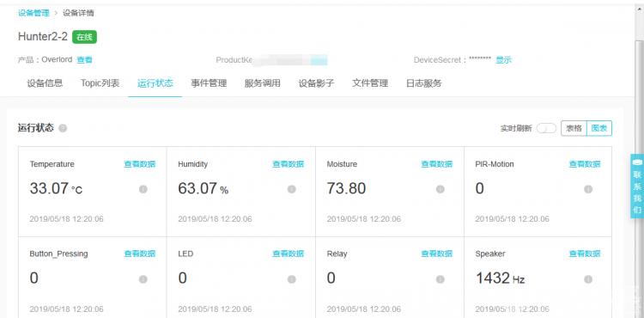
Task: Click the info icon in Button_Pressing card
Action: (x=143, y=279)
